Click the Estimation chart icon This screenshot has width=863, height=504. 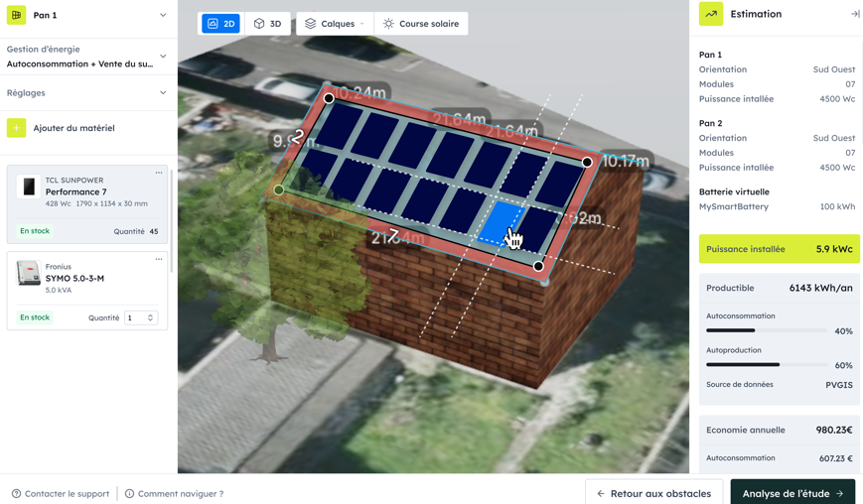coord(711,14)
